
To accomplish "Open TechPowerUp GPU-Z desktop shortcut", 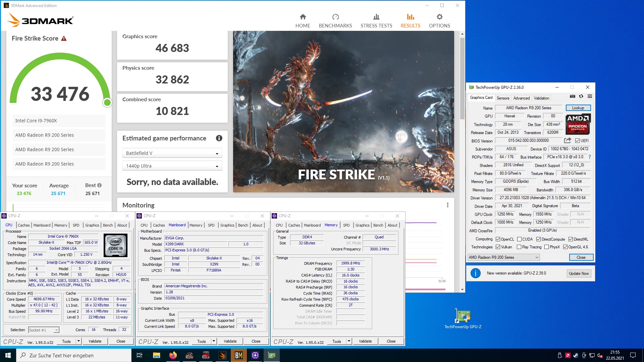I will pos(463,318).
